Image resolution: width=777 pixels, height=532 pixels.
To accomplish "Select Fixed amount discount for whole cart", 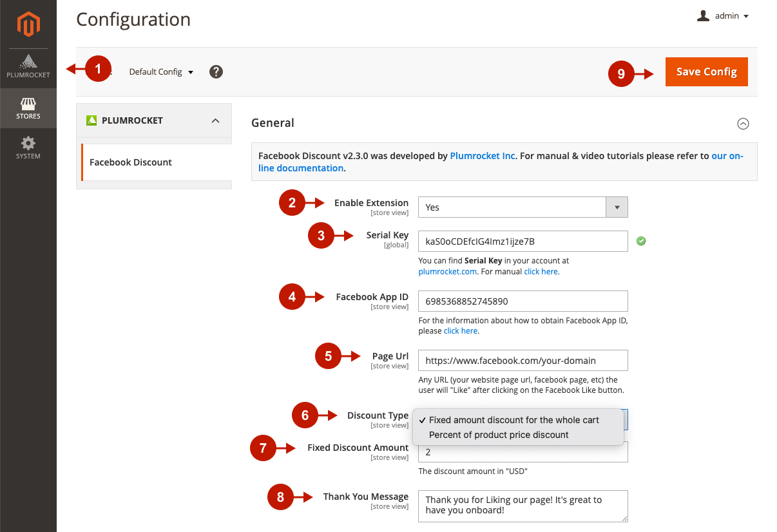I will point(513,420).
